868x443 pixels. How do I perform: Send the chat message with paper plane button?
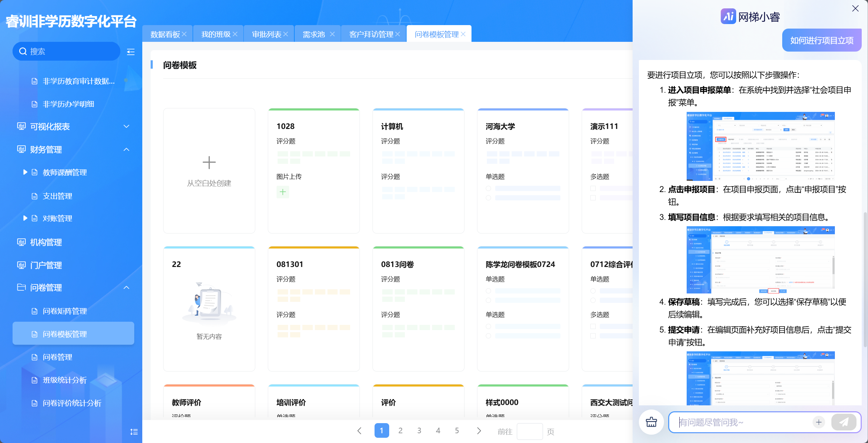pyautogui.click(x=844, y=422)
